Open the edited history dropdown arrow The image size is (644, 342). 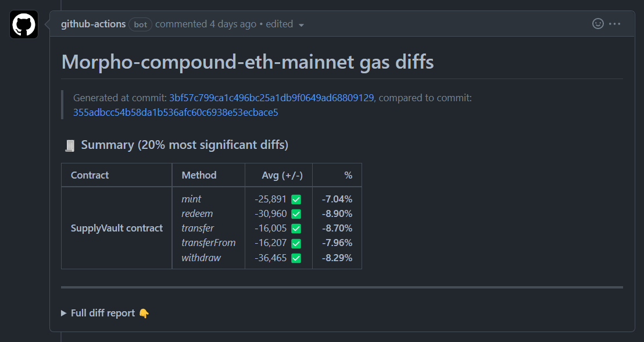click(301, 25)
